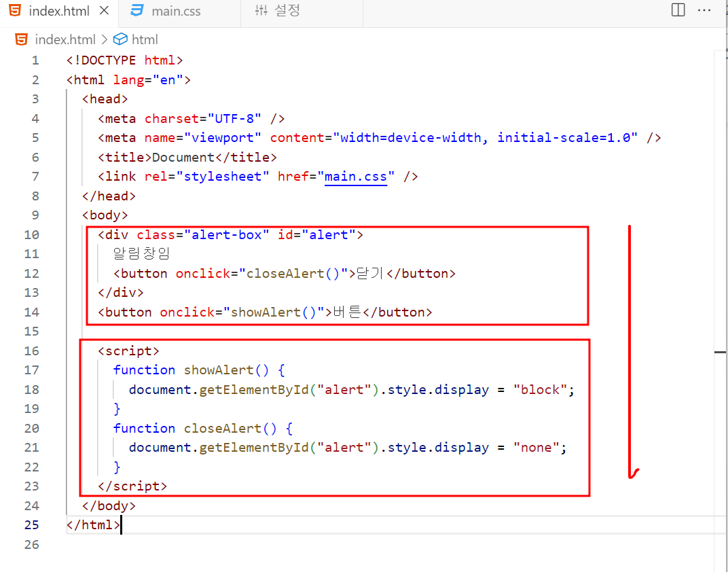Click onclick="closeAlert()" on line 12
728x572 pixels.
coord(261,274)
